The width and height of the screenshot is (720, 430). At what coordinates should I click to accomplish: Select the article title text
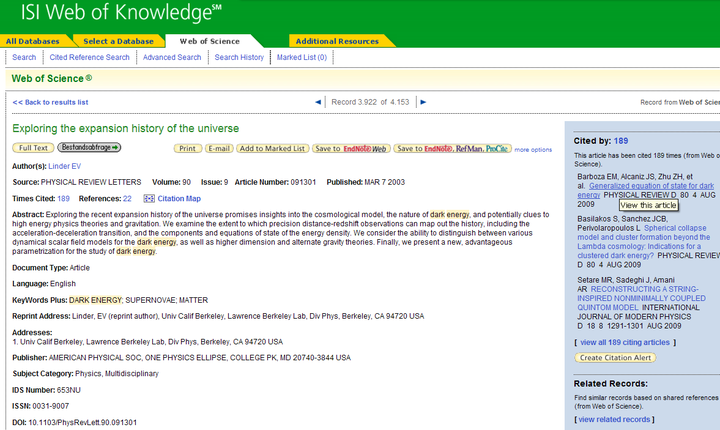125,128
